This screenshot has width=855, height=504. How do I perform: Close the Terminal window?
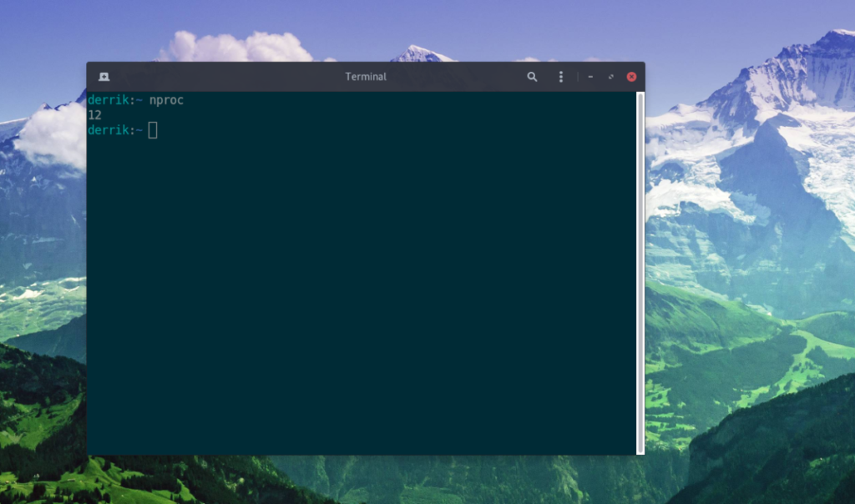click(x=631, y=76)
